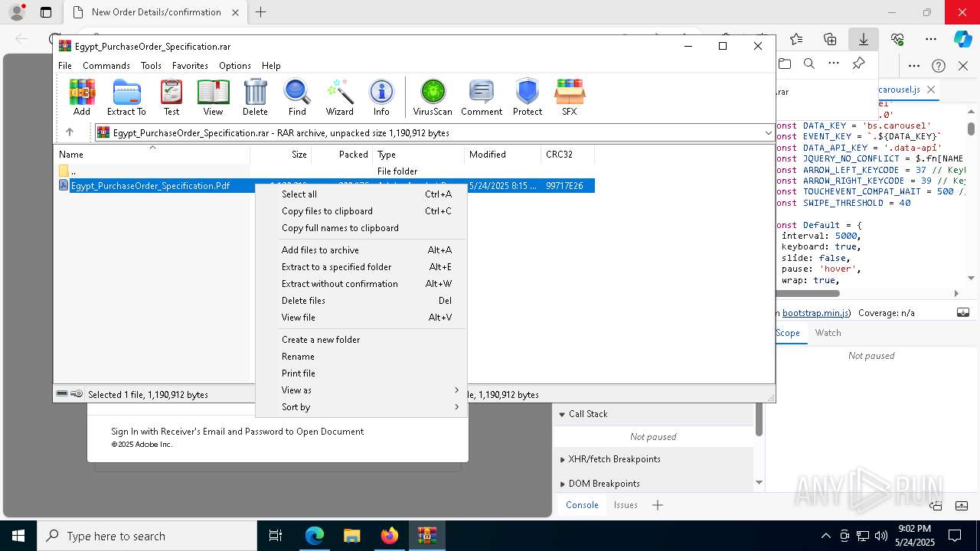Click the View toolbar icon
The height and width of the screenshot is (551, 980).
[213, 97]
